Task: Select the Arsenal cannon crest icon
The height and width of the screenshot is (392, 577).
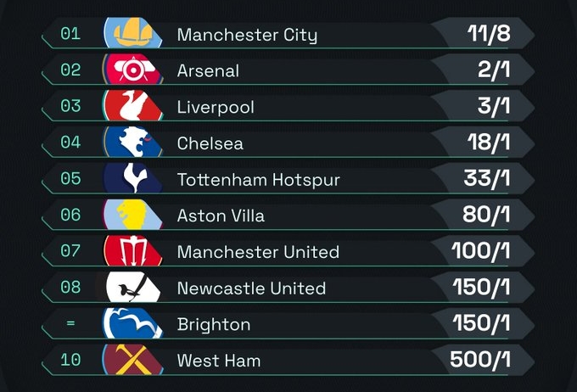Action: pyautogui.click(x=133, y=69)
